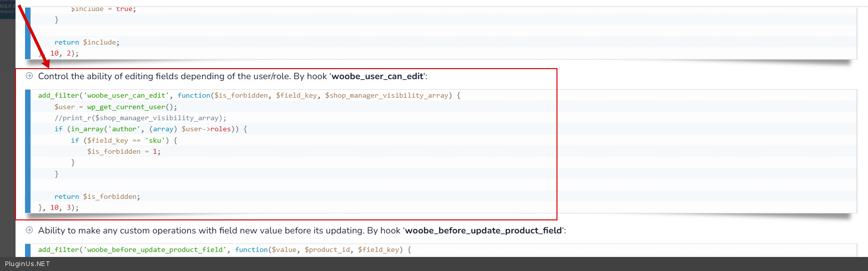The height and width of the screenshot is (271, 868).
Task: Click the "return $is_forbidden;" line
Action: 97,196
